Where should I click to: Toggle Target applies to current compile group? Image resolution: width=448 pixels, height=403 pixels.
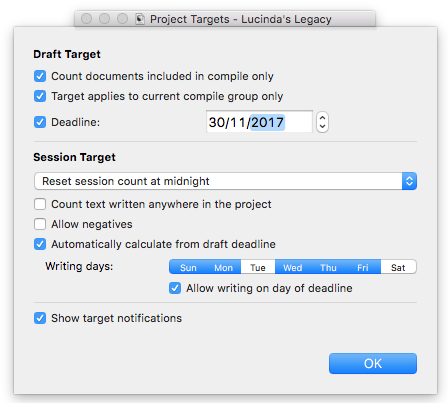40,96
